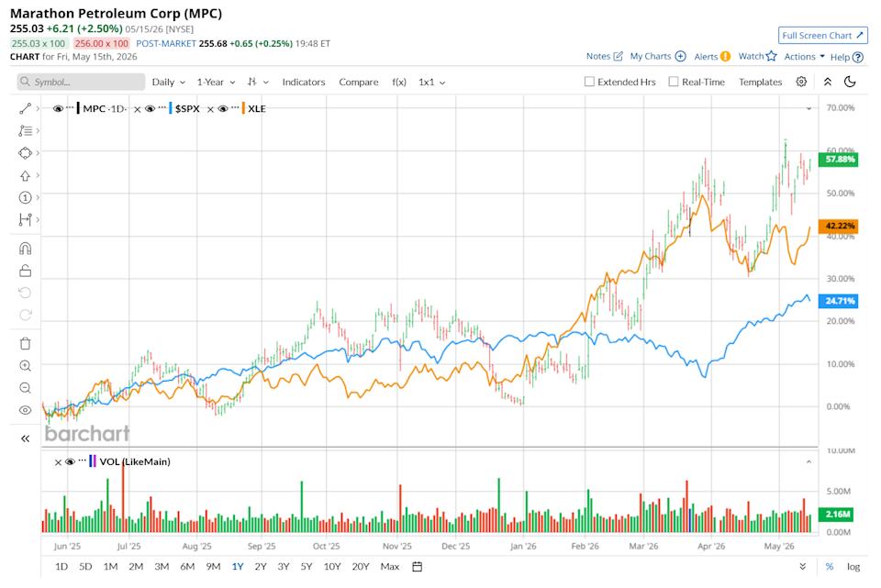This screenshot has height=588, width=881.
Task: Remove the XLE comparison with X
Action: [210, 109]
